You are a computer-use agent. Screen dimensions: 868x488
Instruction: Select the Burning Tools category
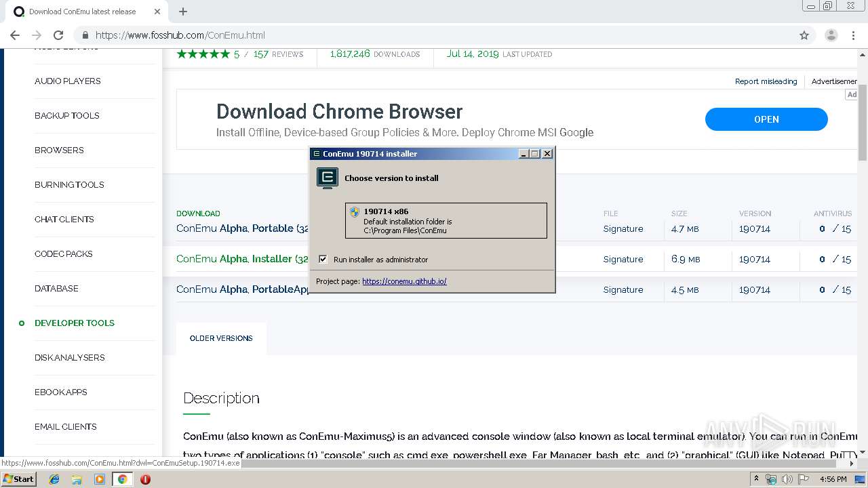(69, 184)
